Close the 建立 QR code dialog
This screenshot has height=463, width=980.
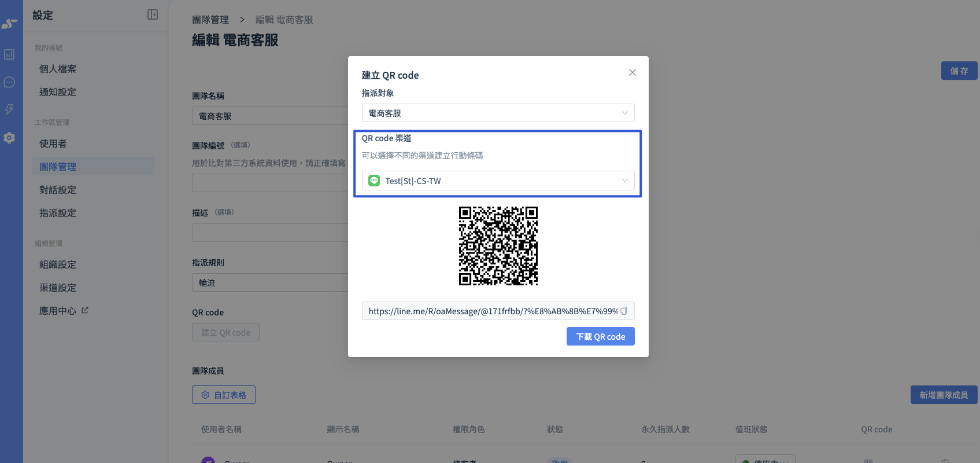633,72
